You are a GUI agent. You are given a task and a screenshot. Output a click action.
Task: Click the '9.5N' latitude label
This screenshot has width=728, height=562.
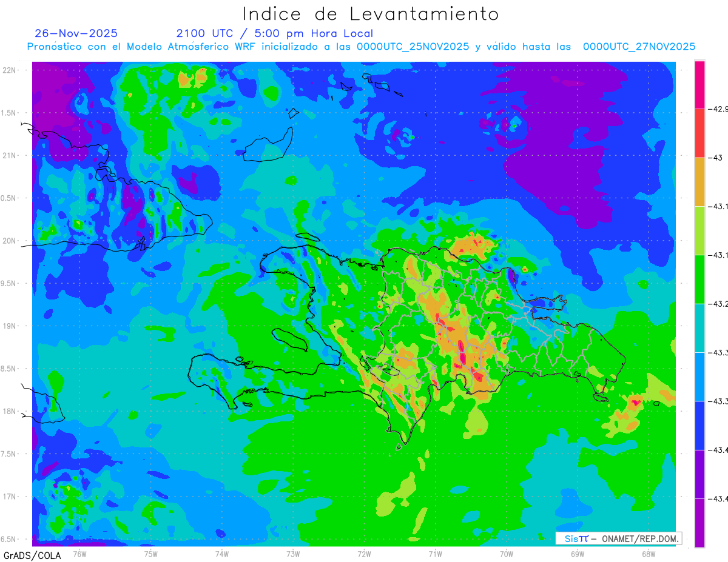(x=7, y=283)
